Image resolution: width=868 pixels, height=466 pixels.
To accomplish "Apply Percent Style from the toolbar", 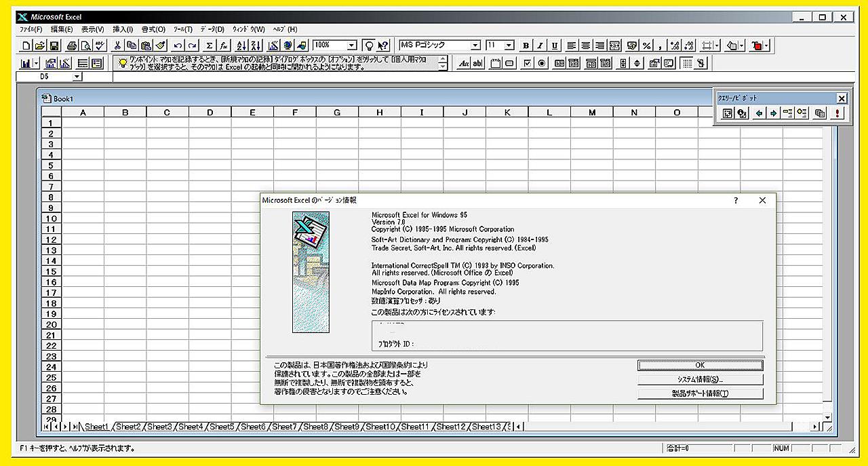I will coord(646,45).
